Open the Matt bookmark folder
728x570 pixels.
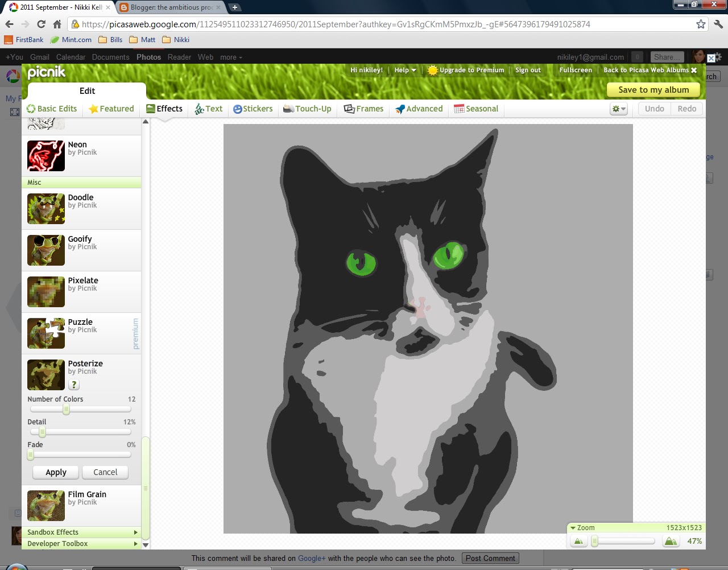pos(142,40)
